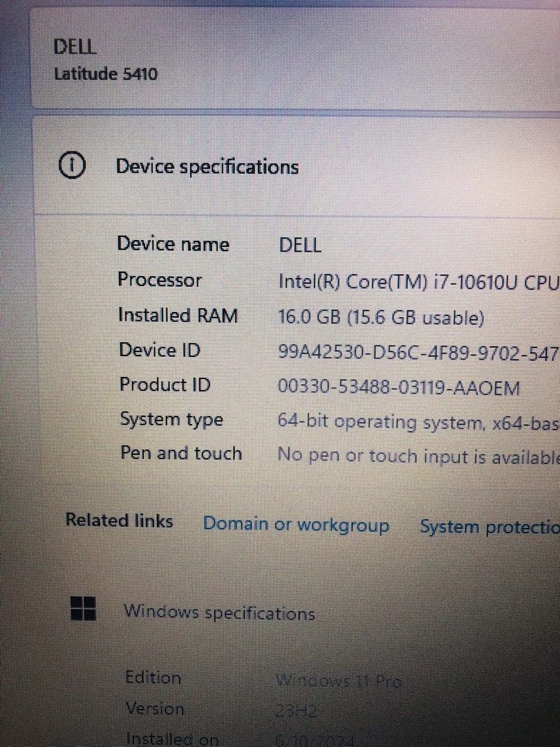Click the Installed on label
This screenshot has height=747, width=560.
point(172,739)
